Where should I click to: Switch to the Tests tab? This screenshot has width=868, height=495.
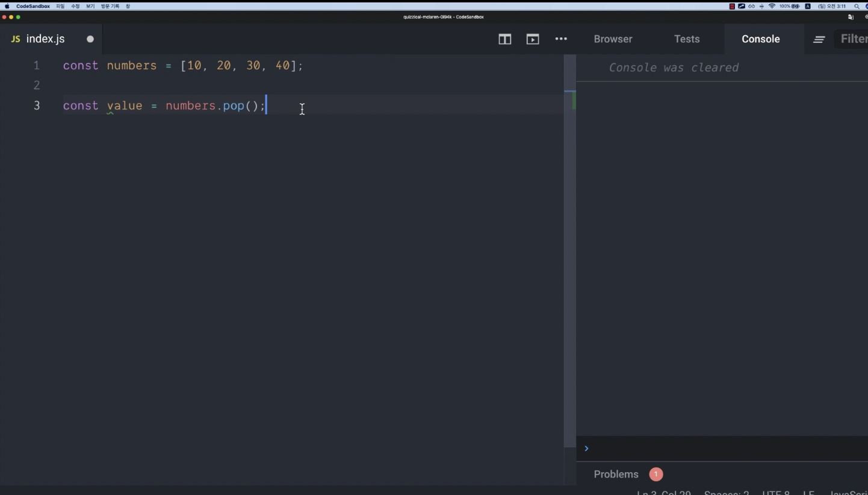coord(687,39)
